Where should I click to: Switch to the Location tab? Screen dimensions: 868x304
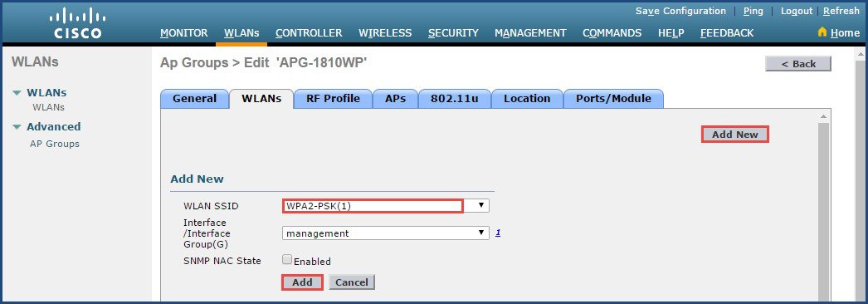point(527,99)
